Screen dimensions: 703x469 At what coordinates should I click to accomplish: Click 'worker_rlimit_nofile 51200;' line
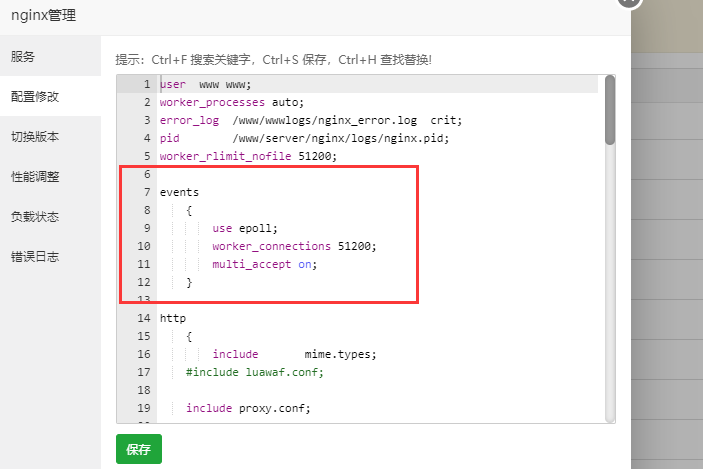[248, 156]
